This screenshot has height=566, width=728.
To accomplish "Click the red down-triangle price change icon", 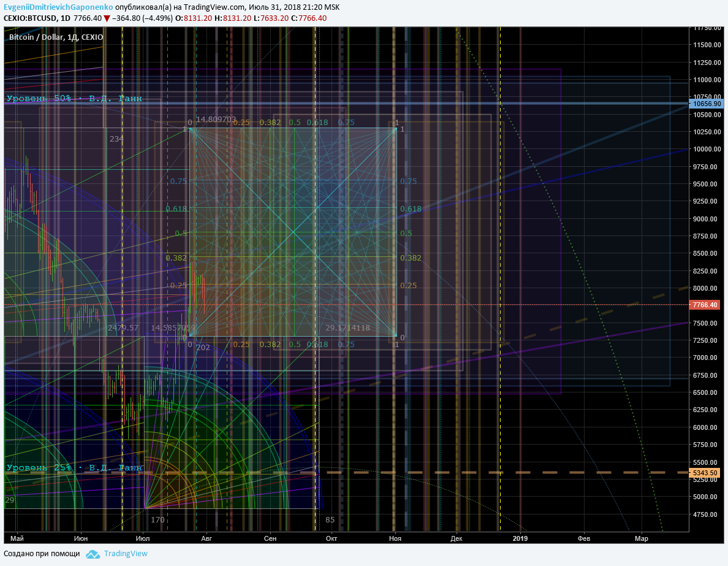I will (107, 18).
